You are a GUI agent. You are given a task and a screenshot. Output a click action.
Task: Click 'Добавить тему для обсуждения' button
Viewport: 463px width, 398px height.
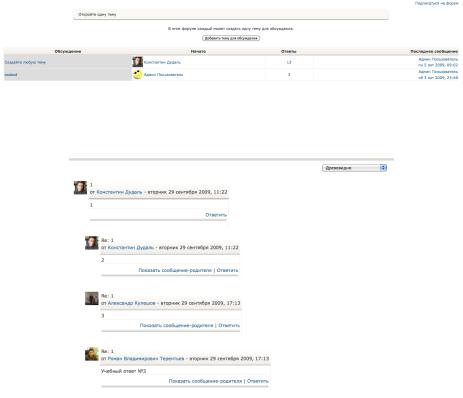(x=231, y=38)
